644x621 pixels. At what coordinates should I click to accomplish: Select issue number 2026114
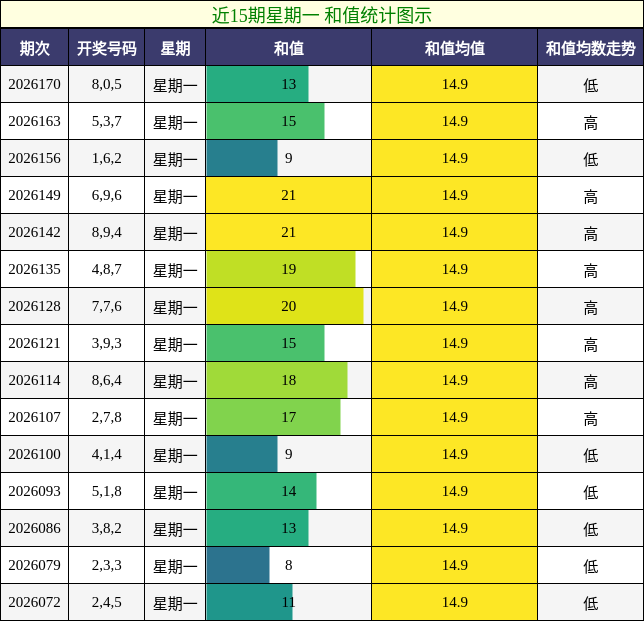click(34, 380)
